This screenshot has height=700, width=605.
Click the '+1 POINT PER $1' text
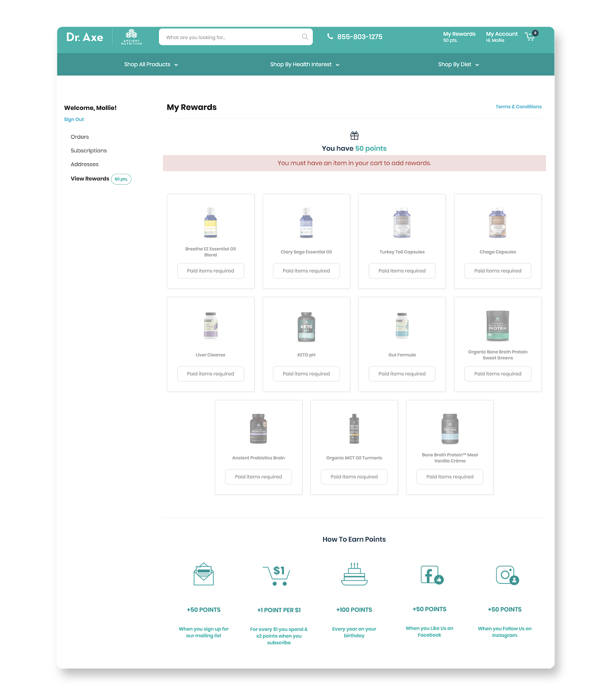279,610
